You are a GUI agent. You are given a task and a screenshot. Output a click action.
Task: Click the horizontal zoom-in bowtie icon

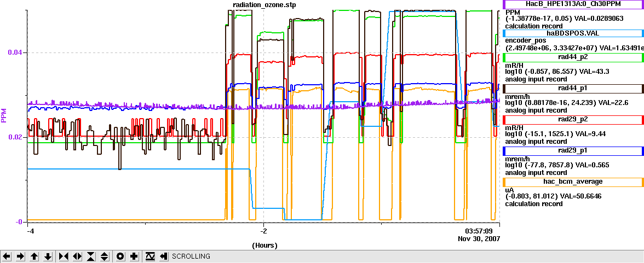coord(64,256)
